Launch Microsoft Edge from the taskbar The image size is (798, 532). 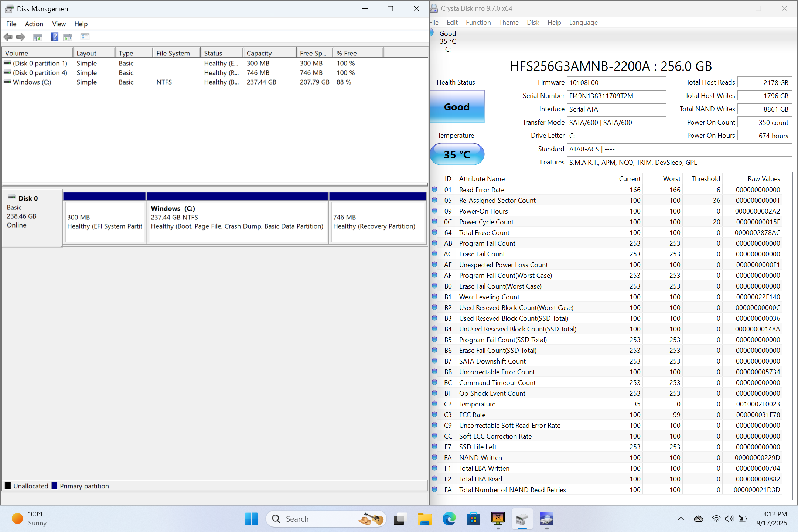tap(449, 519)
